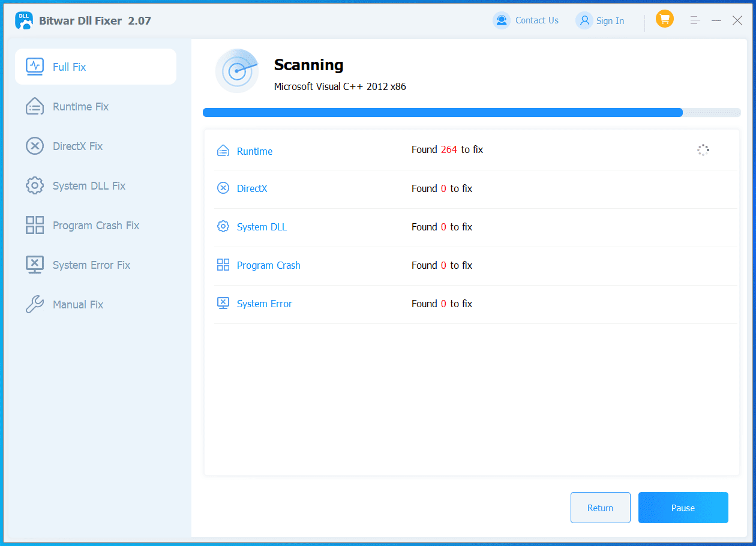Image resolution: width=756 pixels, height=546 pixels.
Task: Click the scanning radar icon
Action: point(237,71)
